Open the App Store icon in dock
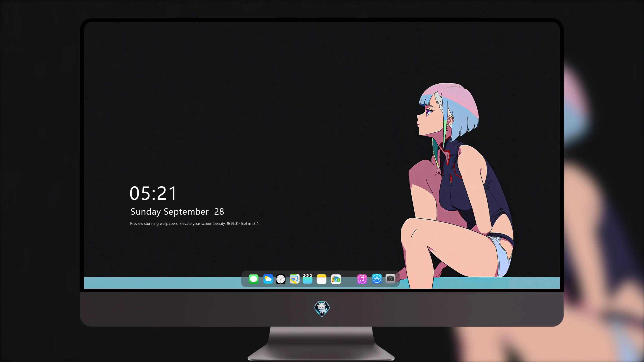The height and width of the screenshot is (362, 644). (x=377, y=279)
